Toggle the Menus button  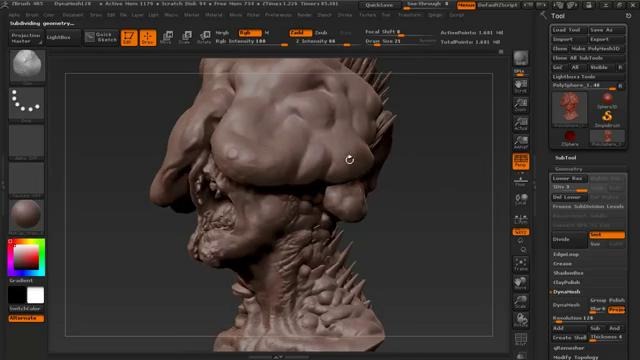[x=466, y=5]
